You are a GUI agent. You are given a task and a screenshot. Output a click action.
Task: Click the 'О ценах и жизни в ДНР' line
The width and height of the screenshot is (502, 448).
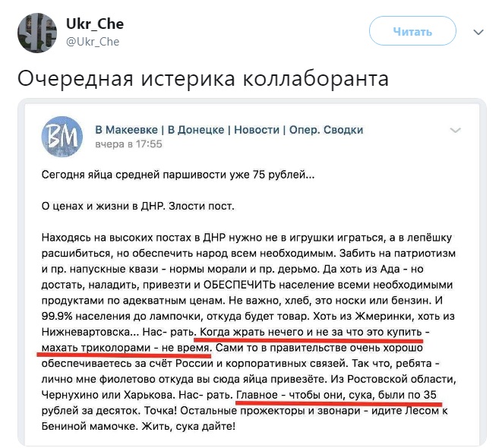pyautogui.click(x=138, y=206)
